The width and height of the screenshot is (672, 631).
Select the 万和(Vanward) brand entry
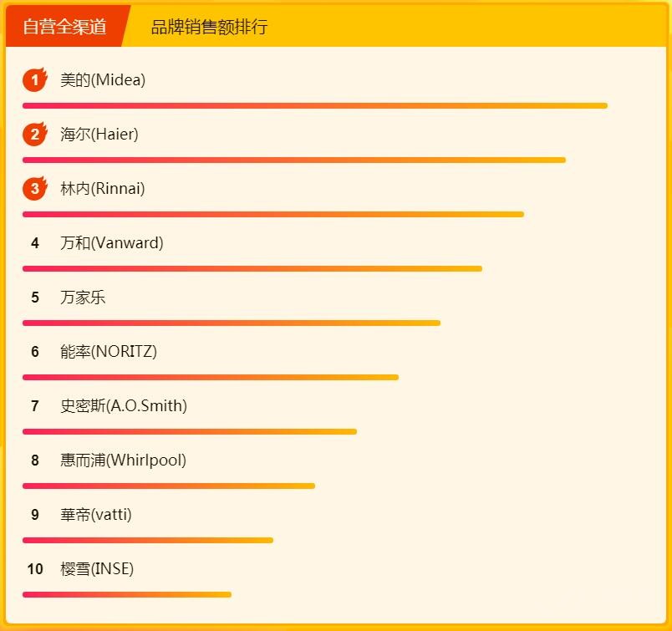point(112,243)
